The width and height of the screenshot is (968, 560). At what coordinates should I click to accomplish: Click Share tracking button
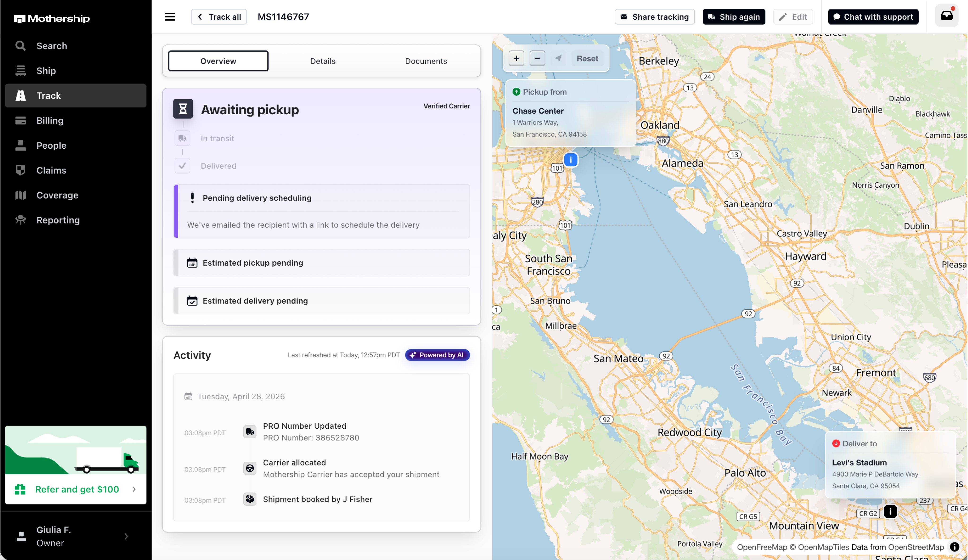[655, 17]
